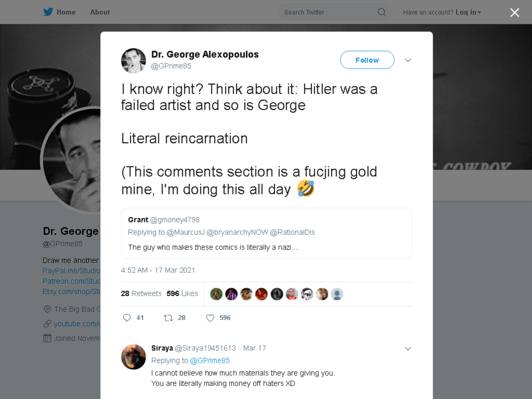Open the About page
The image size is (532, 399).
pos(100,12)
